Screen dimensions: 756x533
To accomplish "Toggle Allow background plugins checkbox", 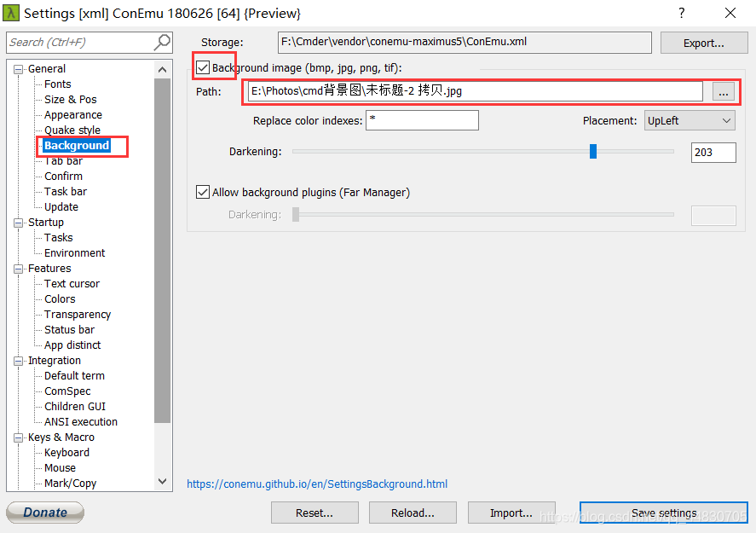I will [203, 192].
